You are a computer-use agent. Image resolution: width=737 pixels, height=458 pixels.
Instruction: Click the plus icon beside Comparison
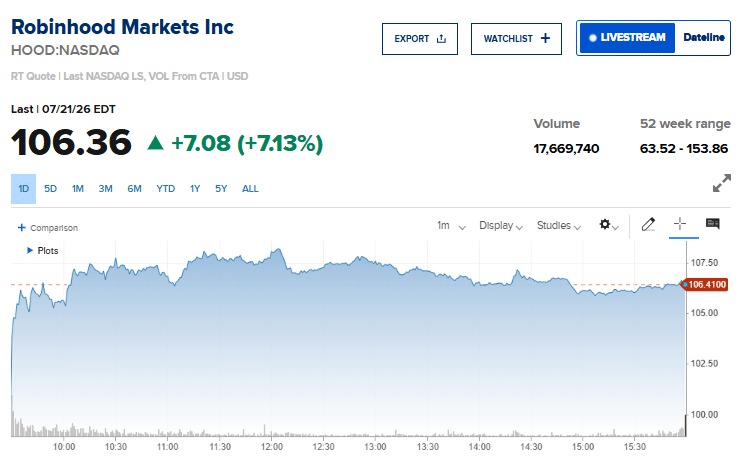pos(21,228)
